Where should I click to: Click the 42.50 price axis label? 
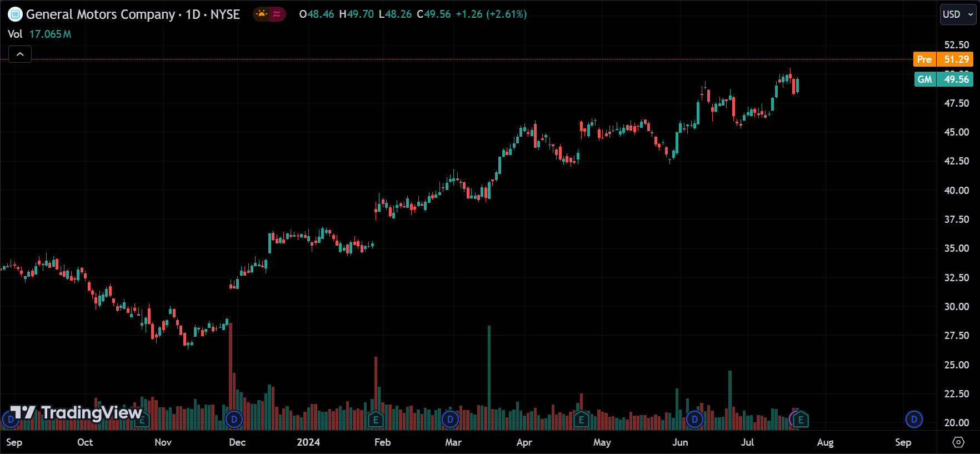click(x=957, y=161)
